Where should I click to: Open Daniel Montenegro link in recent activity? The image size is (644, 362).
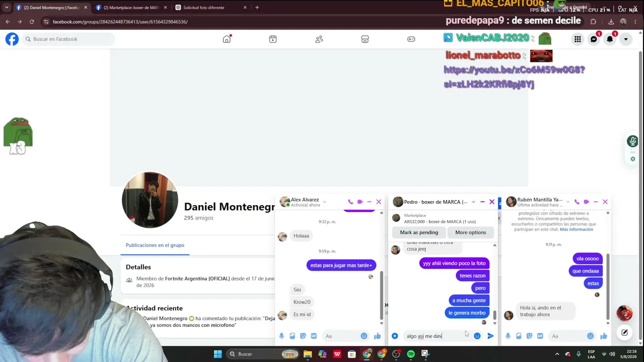pos(165,318)
